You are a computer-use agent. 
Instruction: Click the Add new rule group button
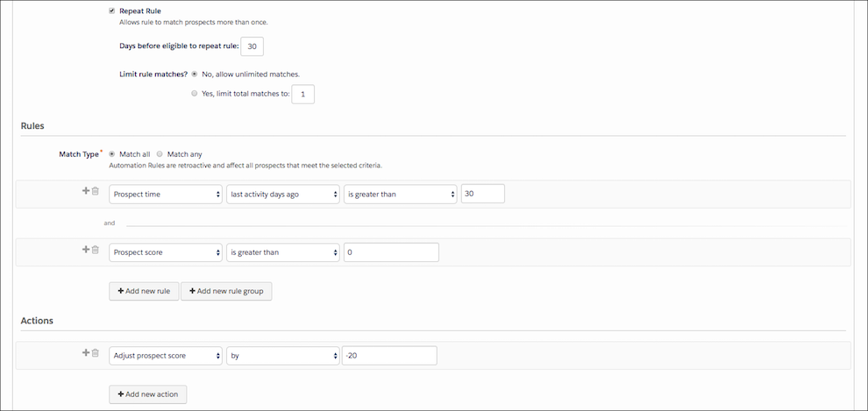[226, 291]
